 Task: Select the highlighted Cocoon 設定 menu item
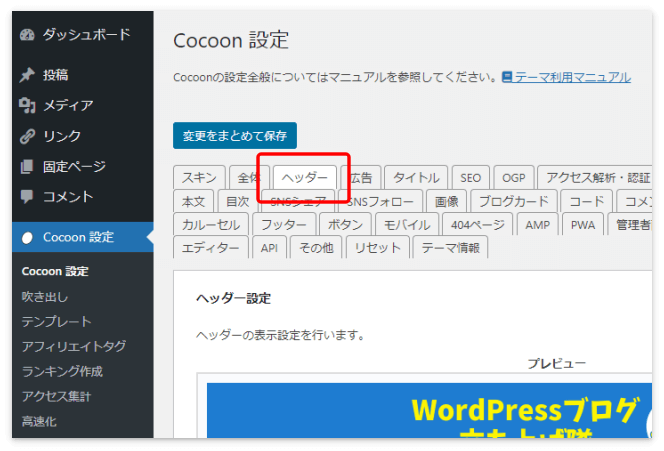[x=83, y=237]
